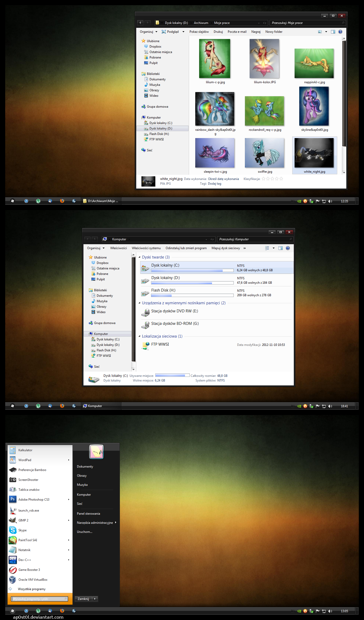Click Zamknij shutdown button

(x=83, y=599)
